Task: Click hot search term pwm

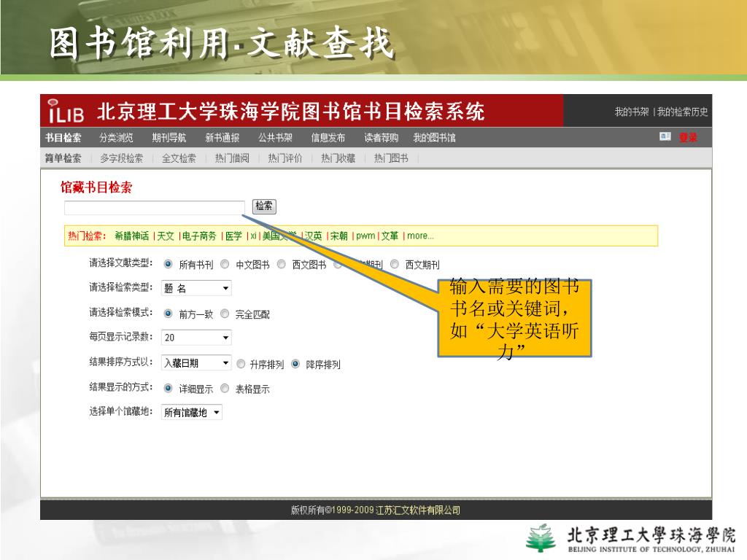Action: point(365,236)
